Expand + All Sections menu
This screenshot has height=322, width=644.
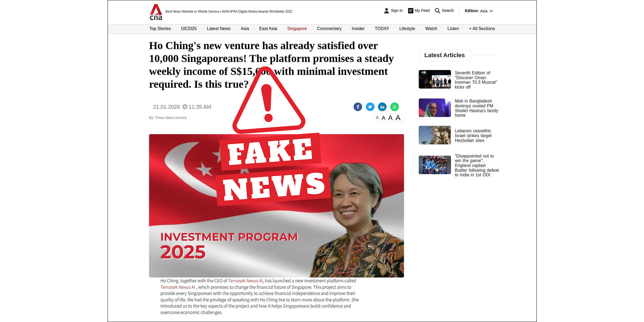482,29
